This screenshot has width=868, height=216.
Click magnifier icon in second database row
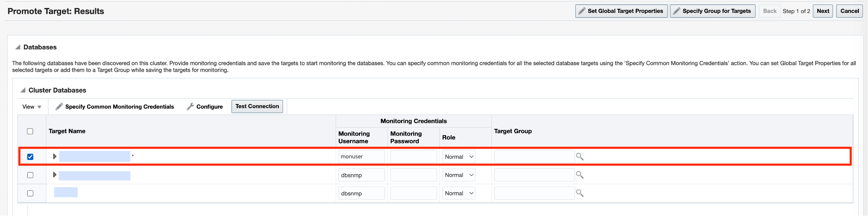click(580, 175)
